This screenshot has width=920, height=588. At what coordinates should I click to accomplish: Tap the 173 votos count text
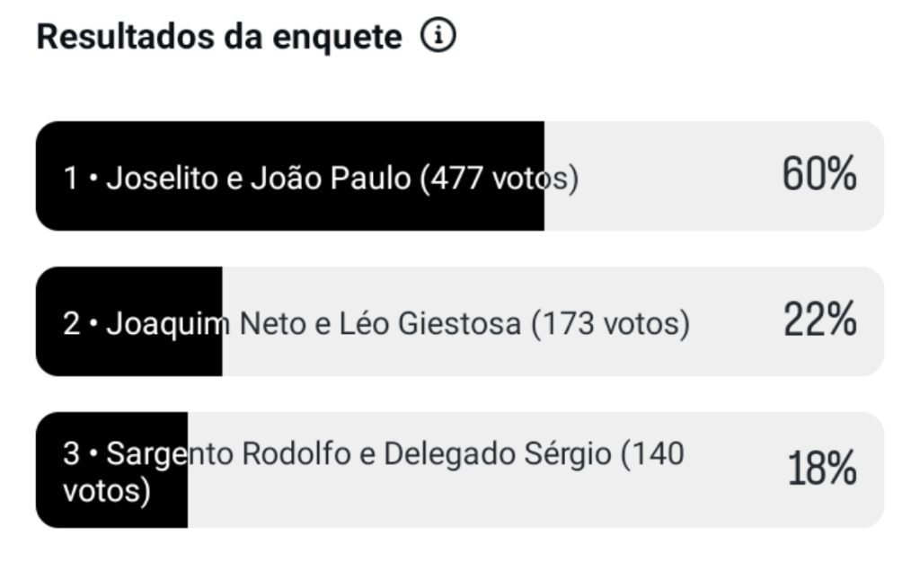coord(610,323)
